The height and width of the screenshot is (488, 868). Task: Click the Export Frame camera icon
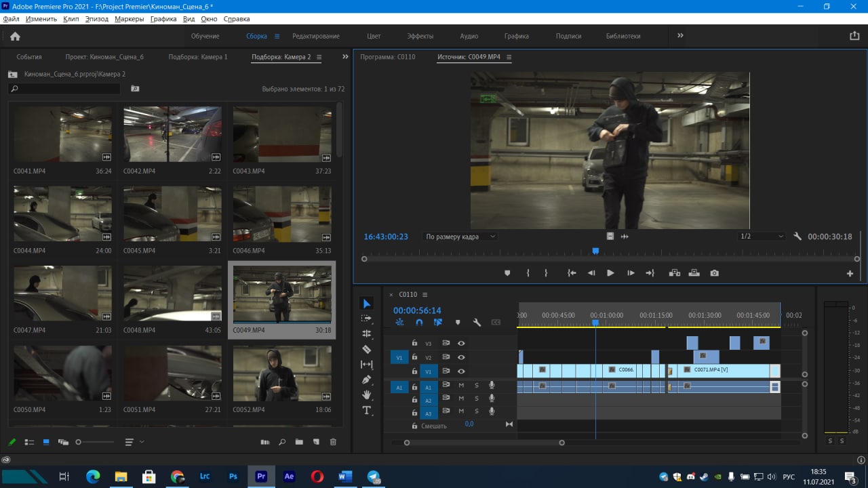714,273
